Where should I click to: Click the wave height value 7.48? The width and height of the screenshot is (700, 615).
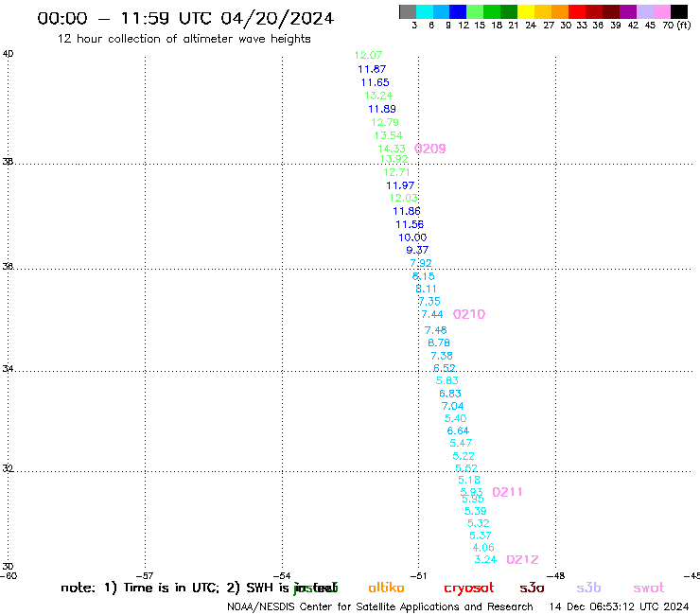tap(436, 330)
